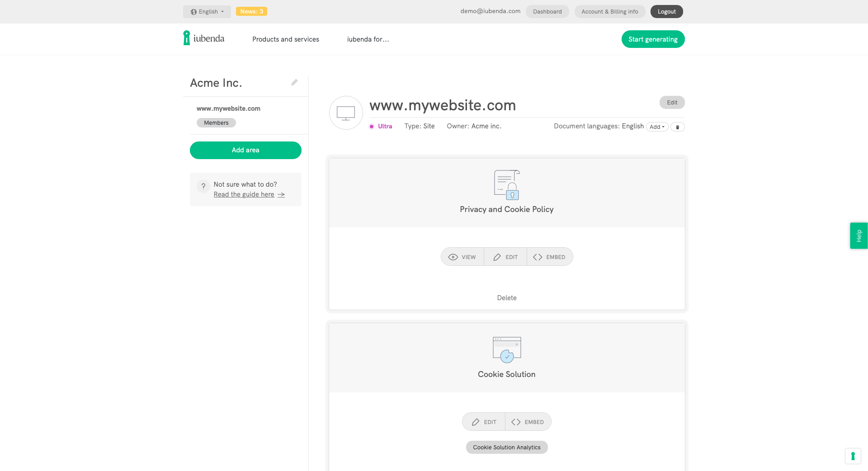Embed the Cookie Solution
This screenshot has width=868, height=471.
[528, 422]
